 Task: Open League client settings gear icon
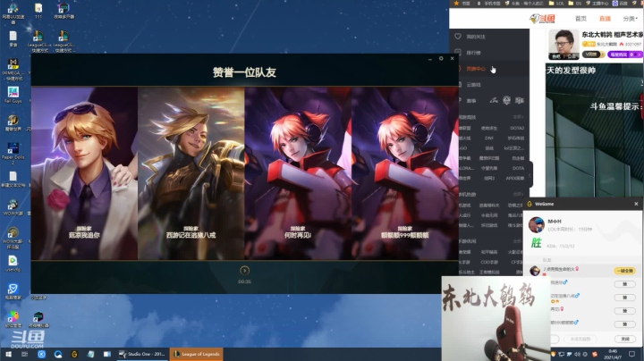(441, 59)
